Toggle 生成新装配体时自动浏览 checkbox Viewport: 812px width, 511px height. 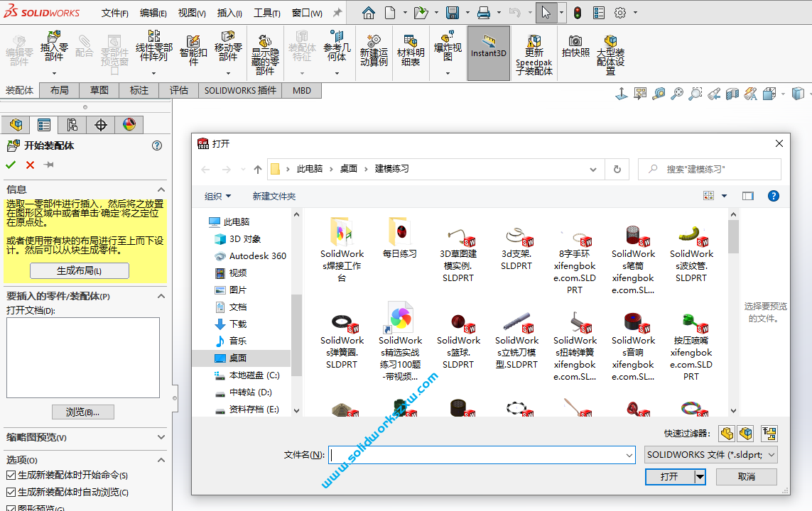click(x=11, y=493)
